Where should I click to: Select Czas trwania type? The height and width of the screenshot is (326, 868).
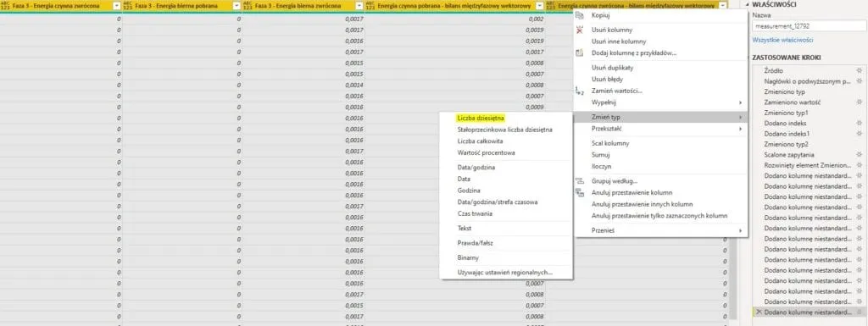(x=475, y=213)
